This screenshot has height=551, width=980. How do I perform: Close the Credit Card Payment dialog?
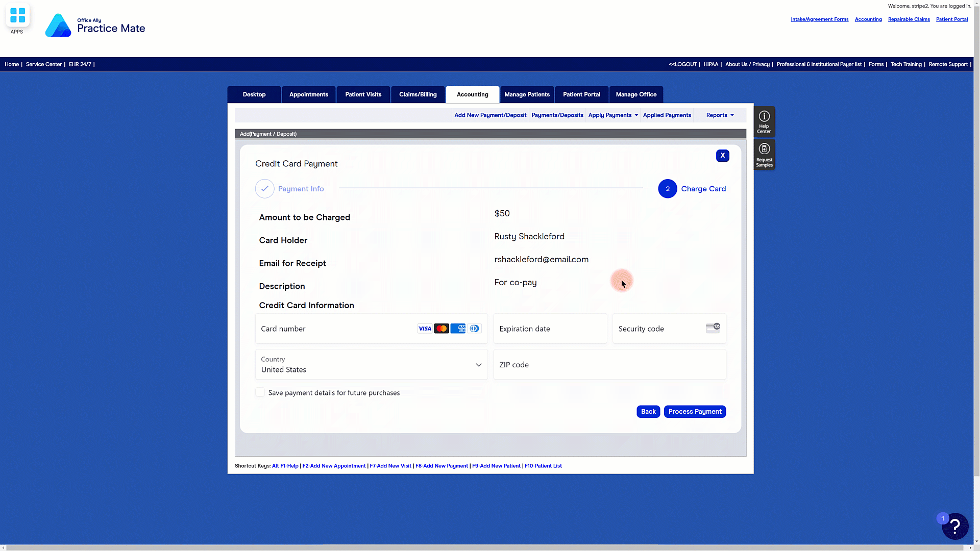tap(722, 156)
